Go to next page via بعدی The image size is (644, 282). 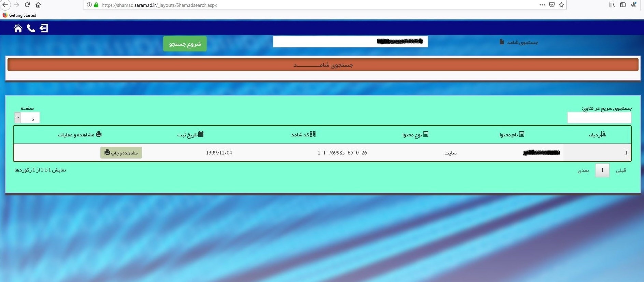[583, 170]
